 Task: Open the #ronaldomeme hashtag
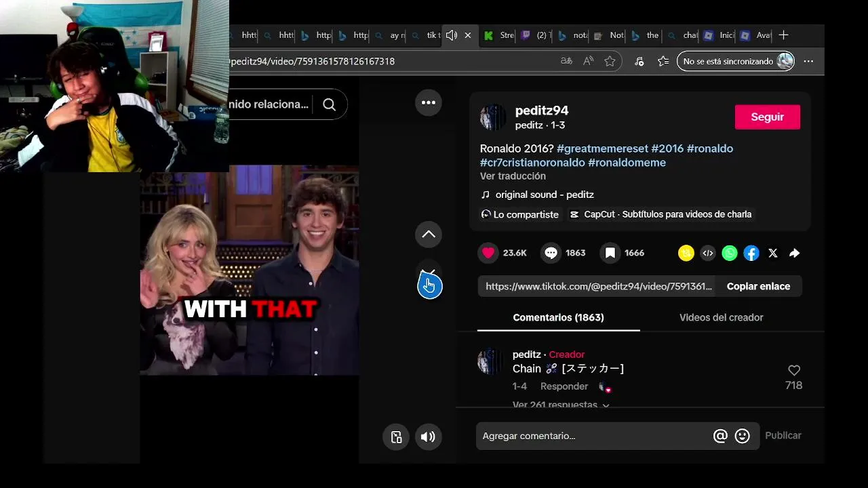pos(627,163)
